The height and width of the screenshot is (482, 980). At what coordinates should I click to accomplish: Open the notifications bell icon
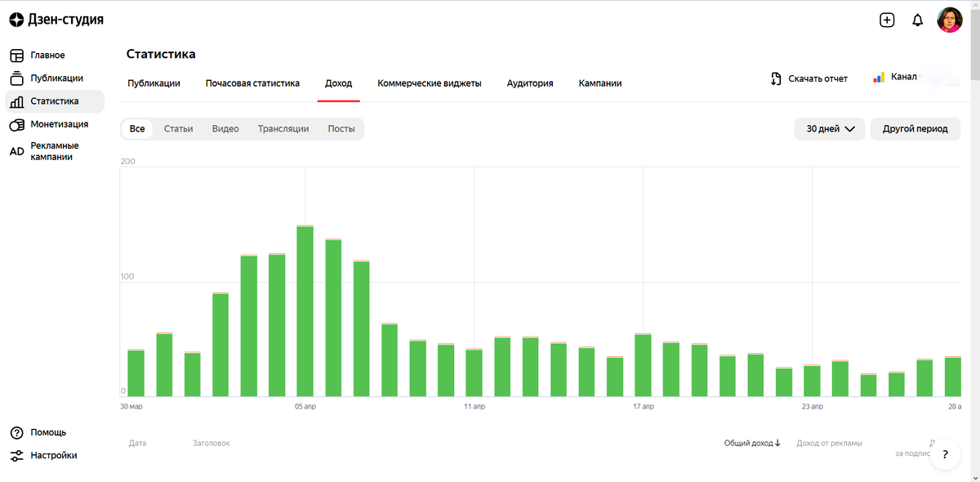point(917,20)
